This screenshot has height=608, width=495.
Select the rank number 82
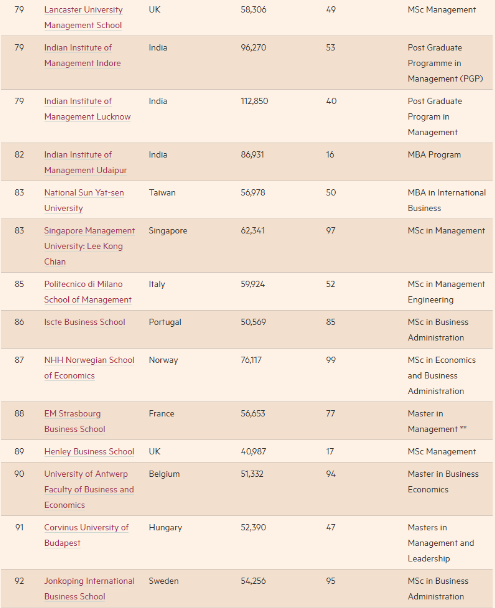pos(19,155)
